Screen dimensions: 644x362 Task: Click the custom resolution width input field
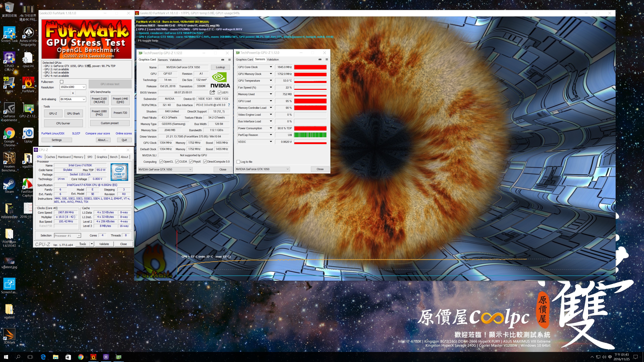(65, 93)
